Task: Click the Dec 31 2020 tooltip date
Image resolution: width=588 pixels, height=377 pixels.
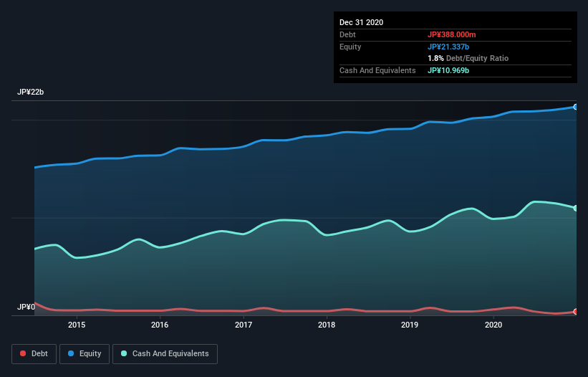Action: click(x=362, y=22)
